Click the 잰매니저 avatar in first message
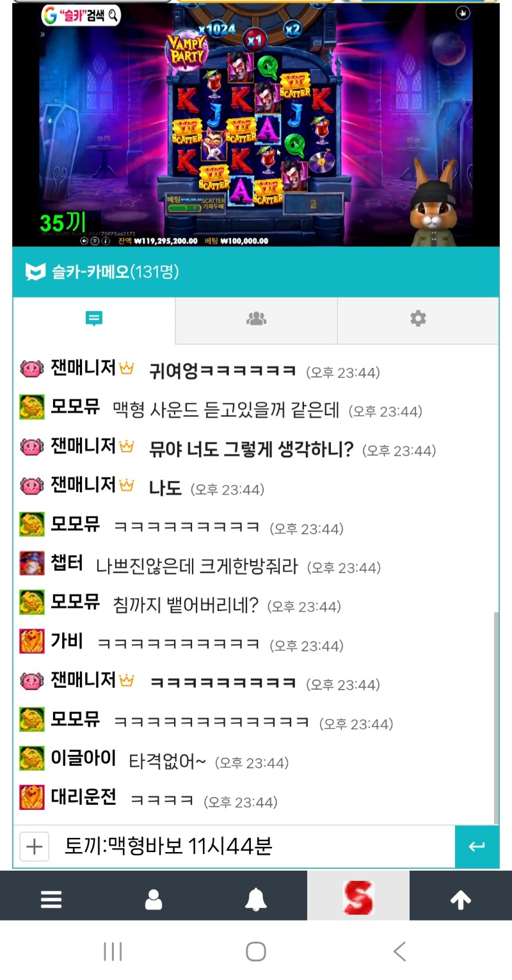512x980 pixels. coord(32,368)
